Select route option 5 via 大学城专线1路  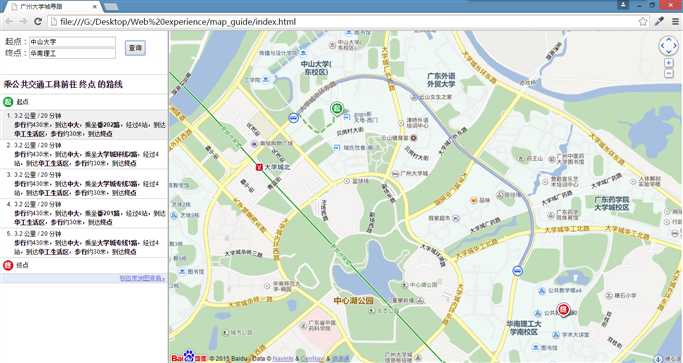coord(84,243)
